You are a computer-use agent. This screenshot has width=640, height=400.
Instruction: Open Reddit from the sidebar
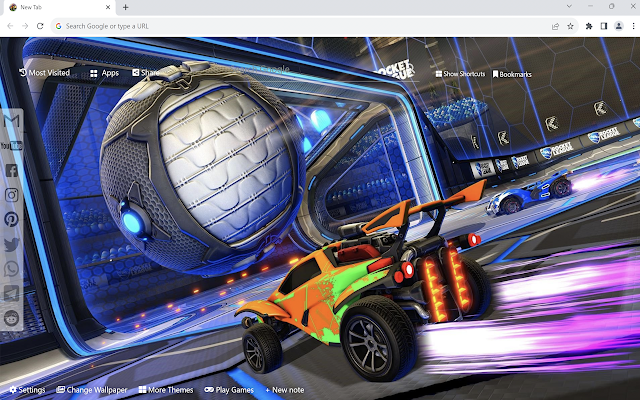click(11, 318)
